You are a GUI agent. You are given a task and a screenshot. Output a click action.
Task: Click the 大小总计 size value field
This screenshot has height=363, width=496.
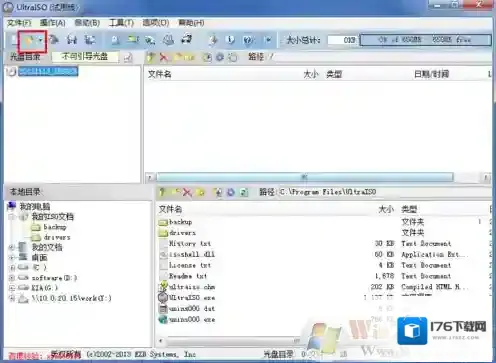342,40
